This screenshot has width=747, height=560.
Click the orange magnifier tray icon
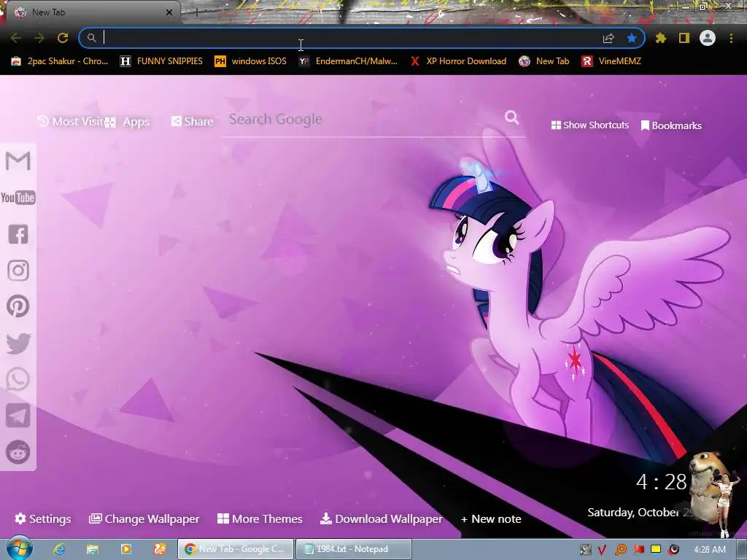[620, 550]
